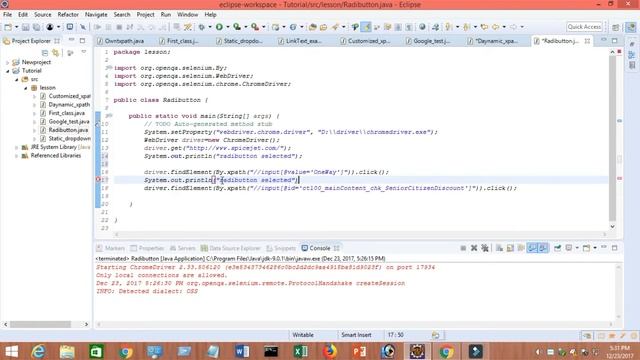The width and height of the screenshot is (640, 360).
Task: Open New wizard dropdown arrow
Action: point(16,27)
